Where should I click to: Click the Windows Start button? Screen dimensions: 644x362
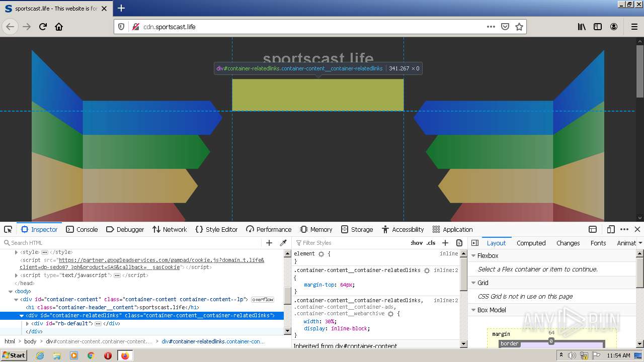click(14, 355)
